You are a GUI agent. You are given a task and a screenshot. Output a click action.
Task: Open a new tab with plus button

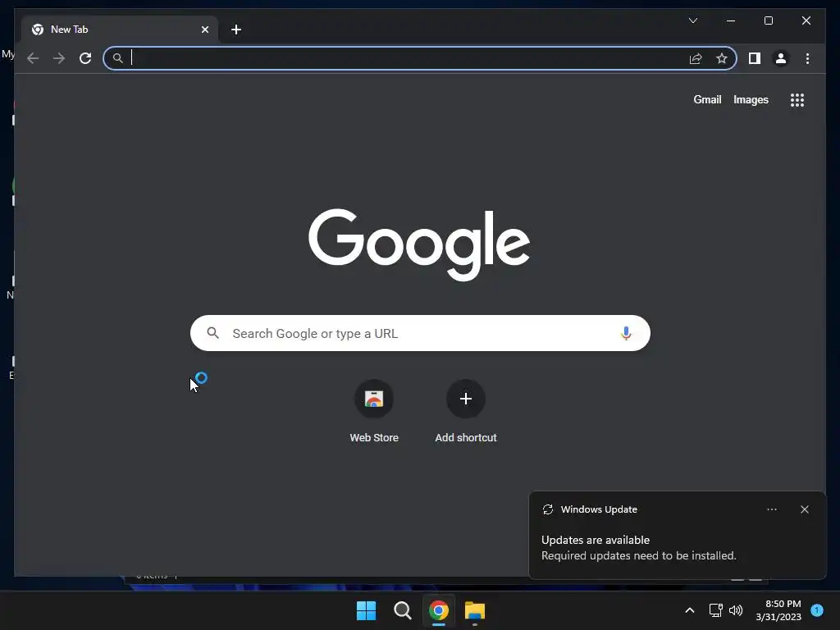pyautogui.click(x=236, y=30)
